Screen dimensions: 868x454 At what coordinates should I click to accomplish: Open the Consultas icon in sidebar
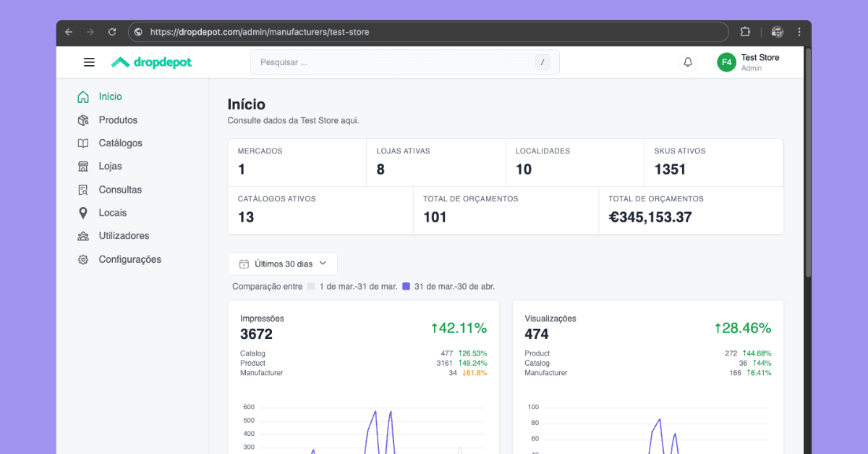(x=83, y=189)
